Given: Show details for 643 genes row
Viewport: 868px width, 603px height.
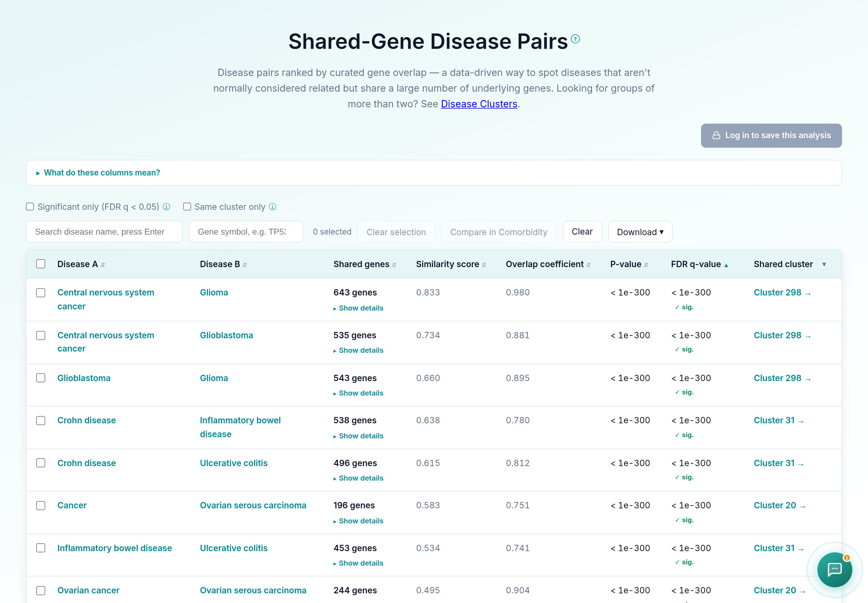Looking at the screenshot, I should pyautogui.click(x=358, y=308).
